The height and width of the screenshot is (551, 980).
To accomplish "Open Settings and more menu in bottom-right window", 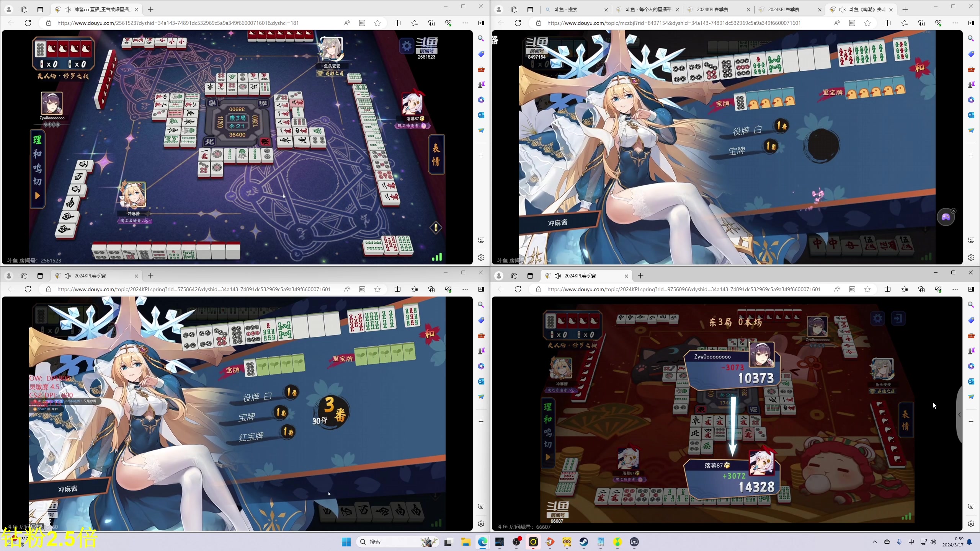I will click(x=955, y=289).
